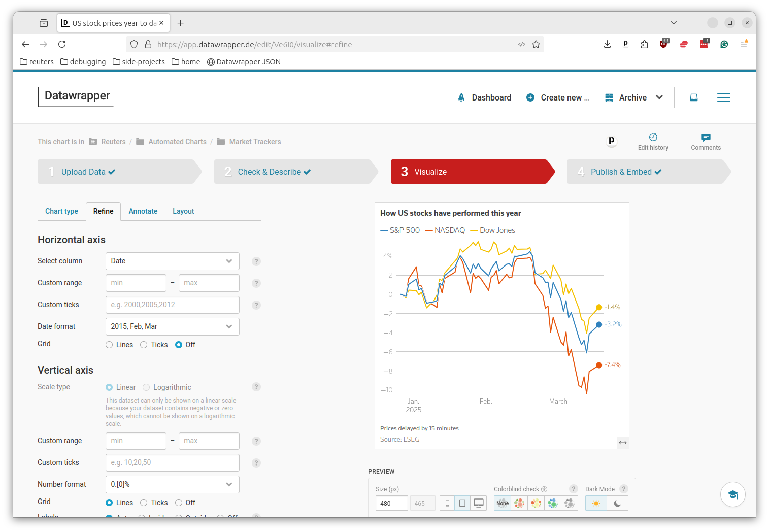Go back in browser history
The image size is (769, 532).
point(25,44)
